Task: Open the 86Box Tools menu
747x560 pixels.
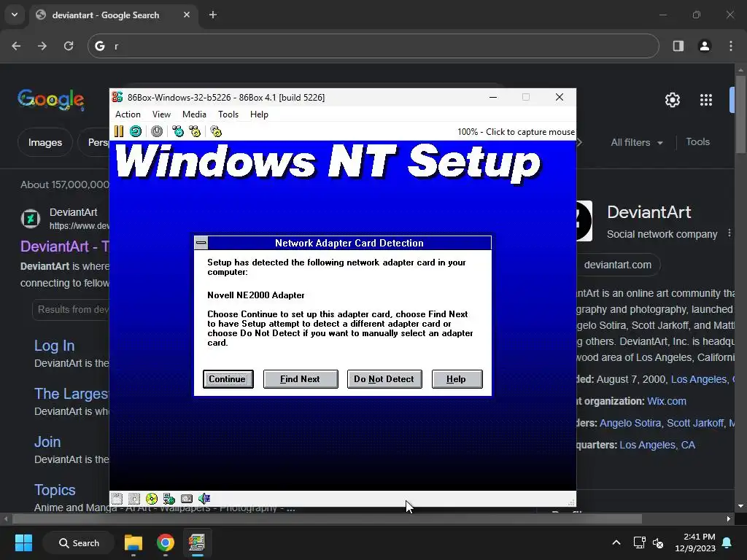Action: (x=228, y=114)
